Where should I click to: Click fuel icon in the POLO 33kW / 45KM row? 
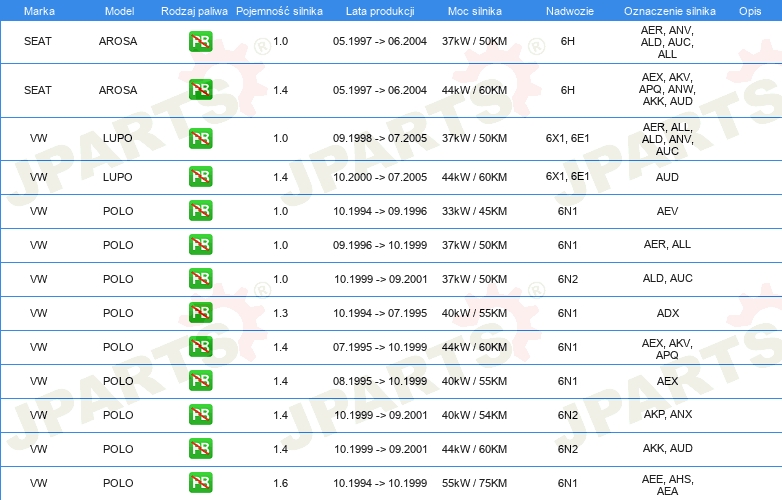point(200,211)
